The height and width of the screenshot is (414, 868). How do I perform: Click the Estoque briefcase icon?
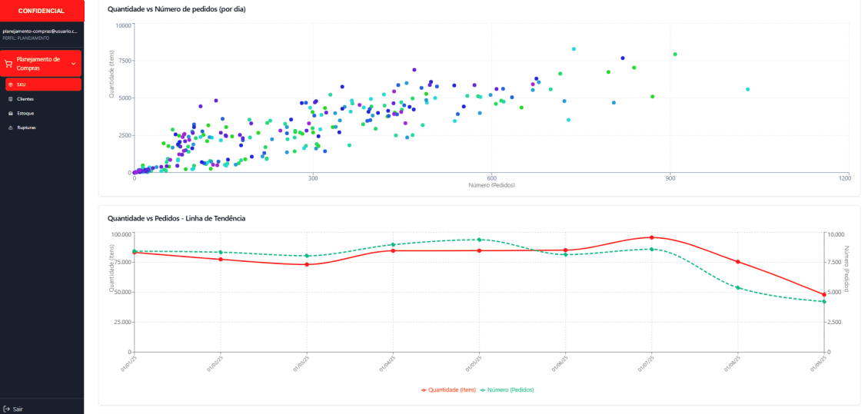[10, 113]
